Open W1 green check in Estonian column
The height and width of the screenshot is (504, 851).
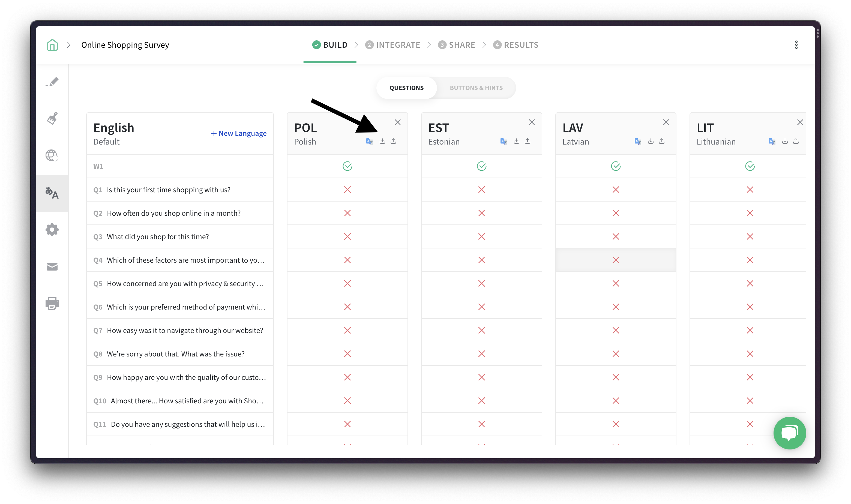(x=481, y=166)
